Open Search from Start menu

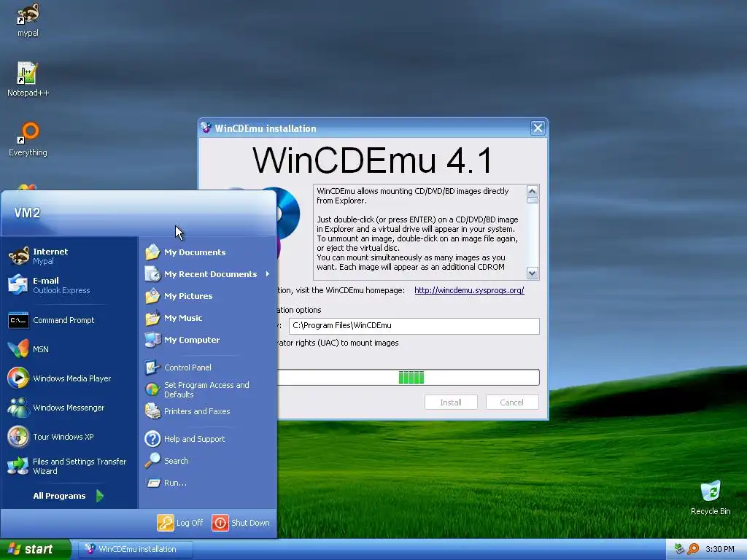point(208,461)
